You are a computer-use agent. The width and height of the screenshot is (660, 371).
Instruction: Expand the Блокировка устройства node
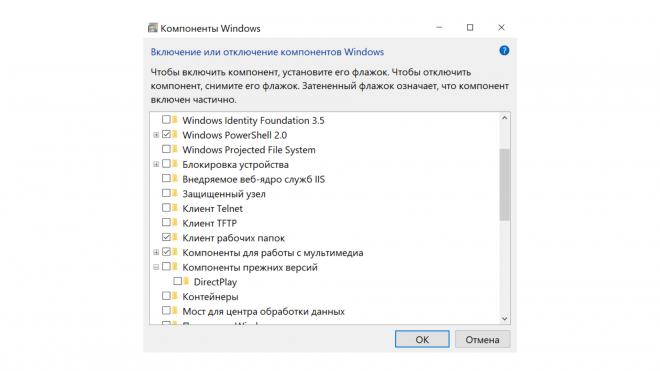[156, 164]
